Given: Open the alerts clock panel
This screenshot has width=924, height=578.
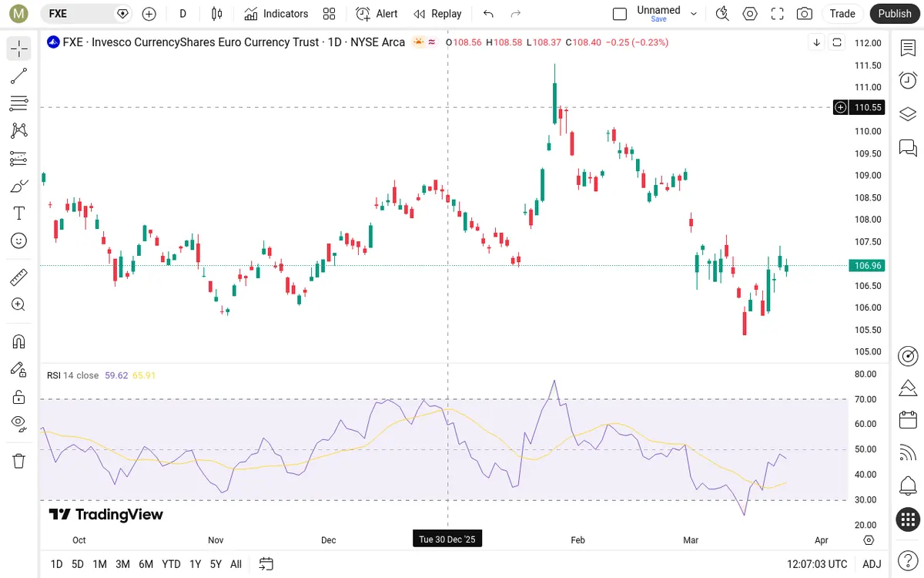Looking at the screenshot, I should tap(908, 80).
